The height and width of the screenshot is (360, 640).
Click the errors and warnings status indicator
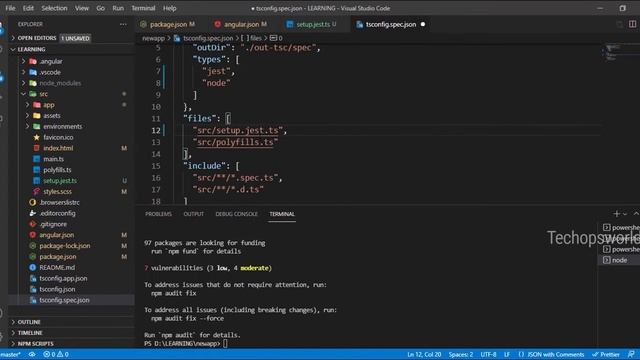(x=56, y=355)
